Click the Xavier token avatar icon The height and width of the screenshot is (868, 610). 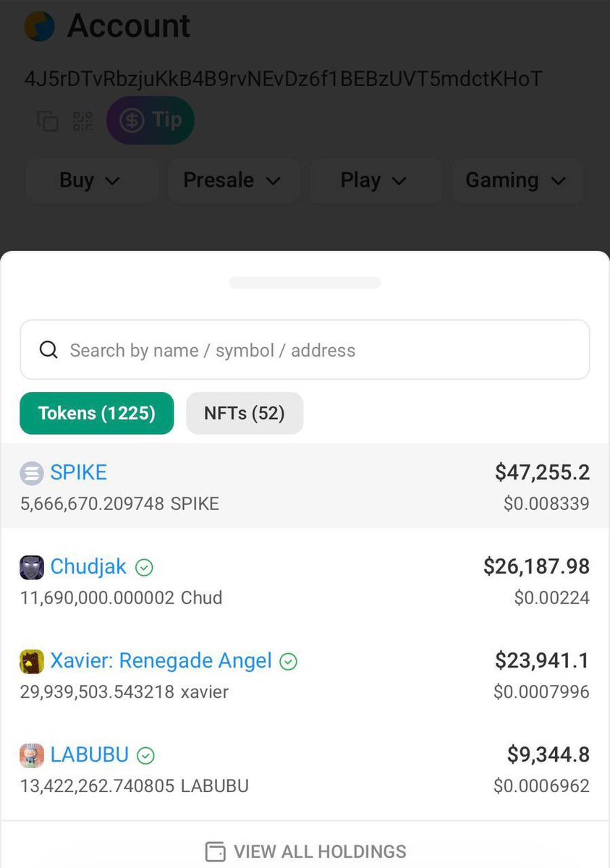[32, 661]
